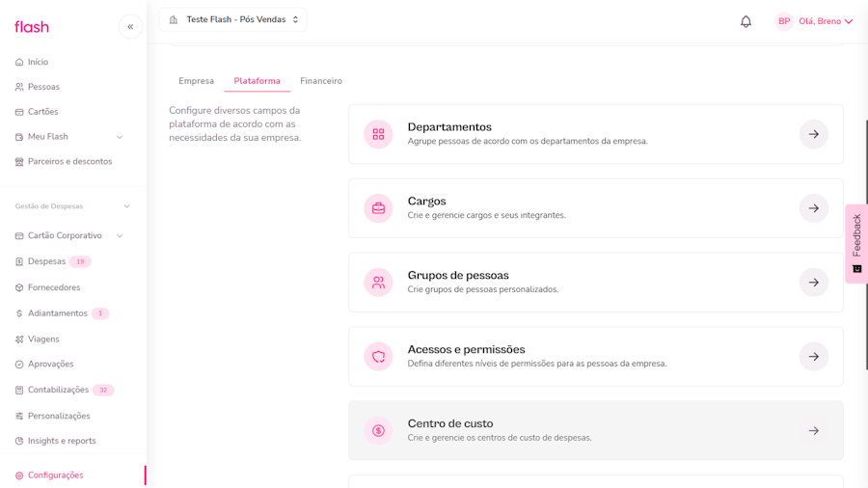Open the notifications bell
The image size is (868, 488).
746,21
